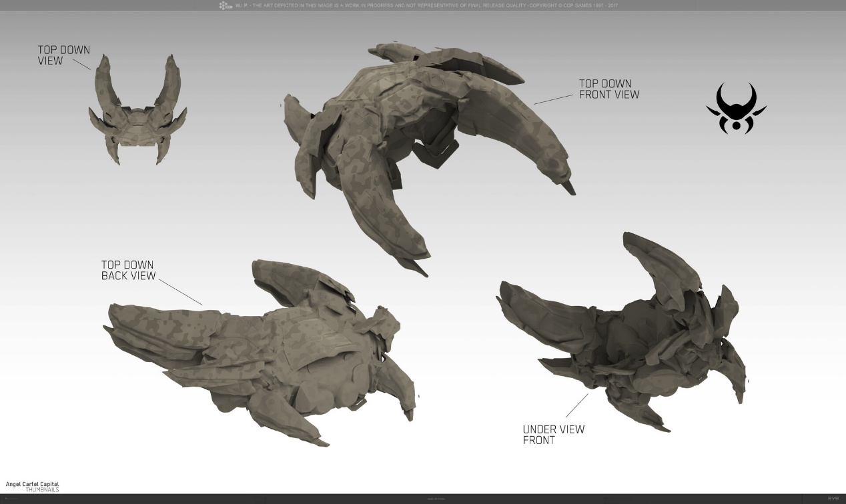This screenshot has height=504, width=846.
Task: Click the small centered text in footer bar
Action: pyautogui.click(x=437, y=499)
